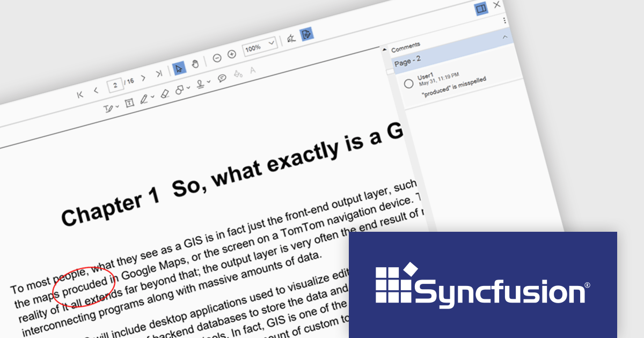
Task: Open the stamp annotation dropdown
Action: point(203,83)
